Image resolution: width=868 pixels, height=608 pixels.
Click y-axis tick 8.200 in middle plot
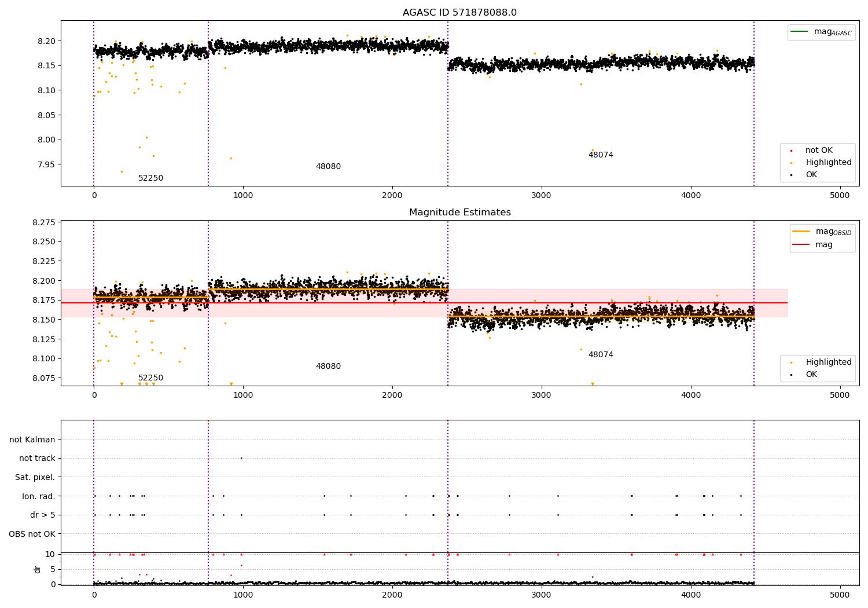45,281
